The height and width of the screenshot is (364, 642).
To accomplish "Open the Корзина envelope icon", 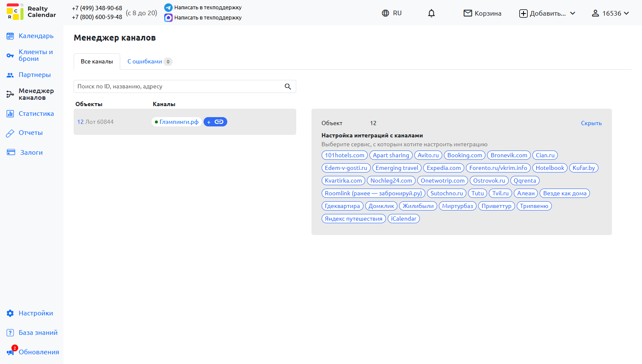I will tap(468, 13).
